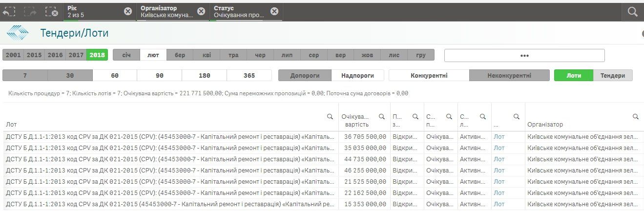This screenshot has width=644, height=215.
Task: Click the clear all selections icon
Action: click(51, 12)
